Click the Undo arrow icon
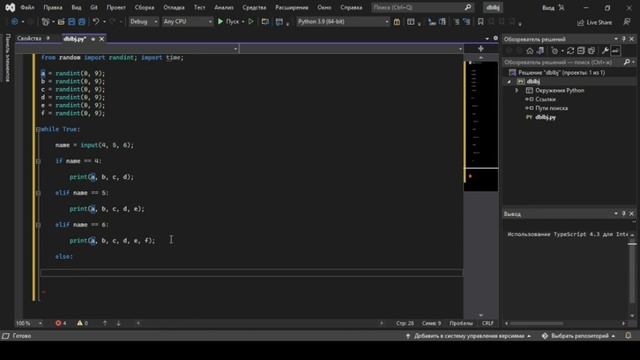640x360 pixels. coord(96,22)
